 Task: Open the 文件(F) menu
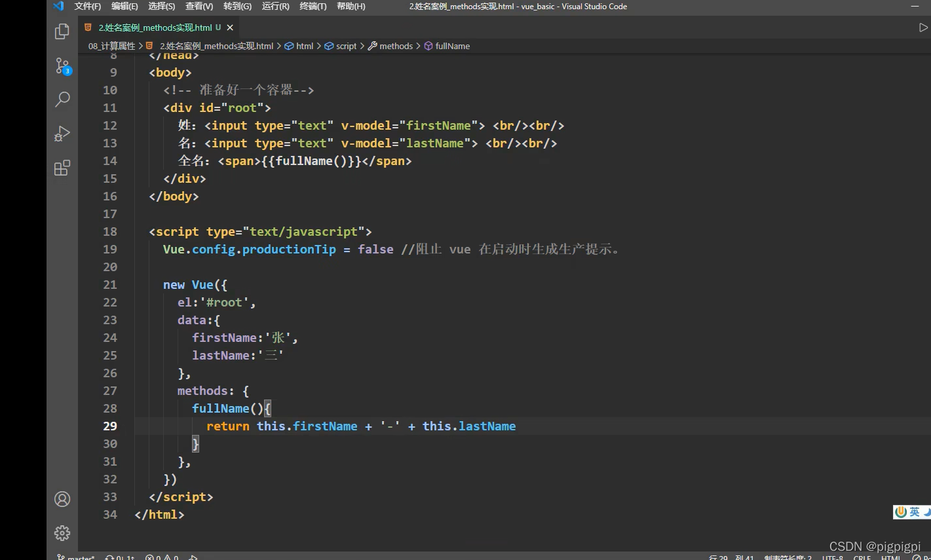(88, 6)
